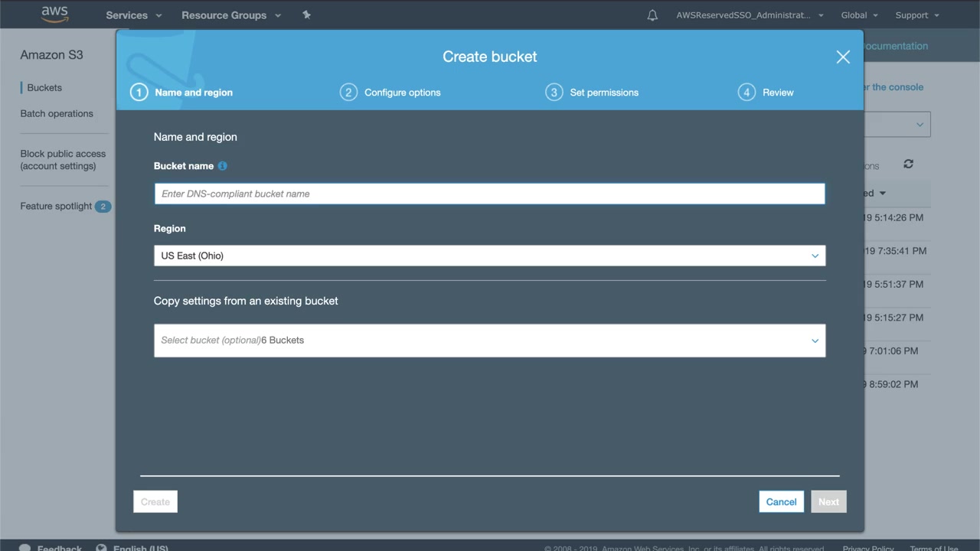
Task: Pin shortcuts with the pushpin icon
Action: click(x=306, y=15)
